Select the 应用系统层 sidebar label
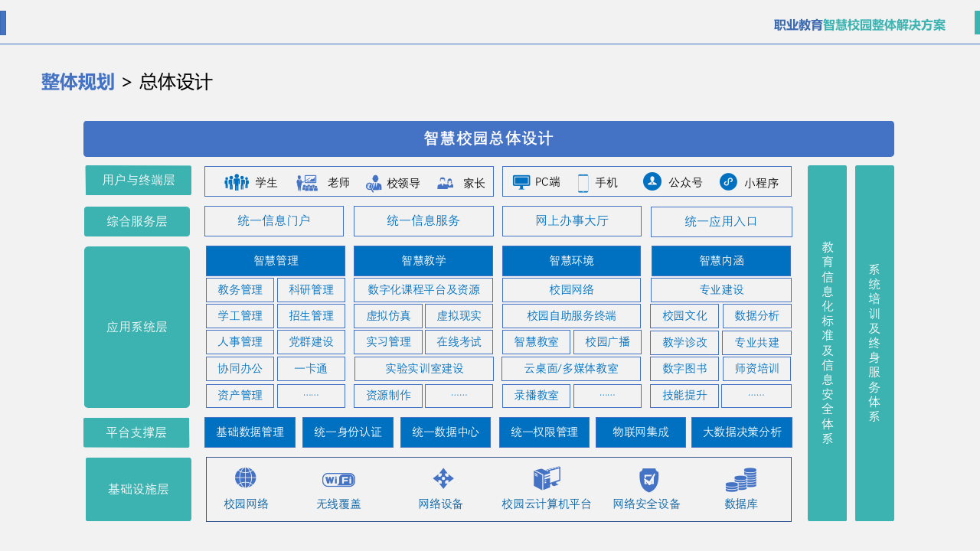This screenshot has height=551, width=980. [x=138, y=327]
